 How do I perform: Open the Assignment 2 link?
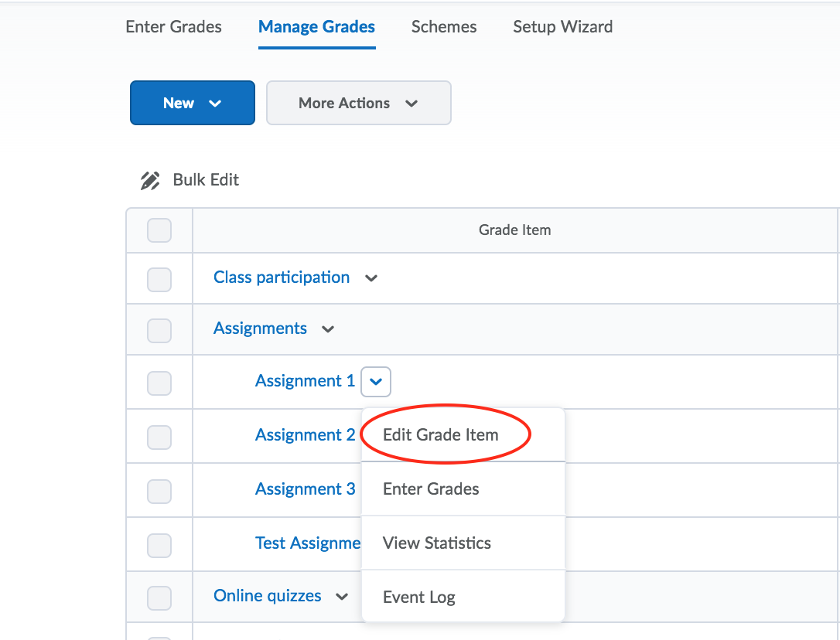point(305,435)
